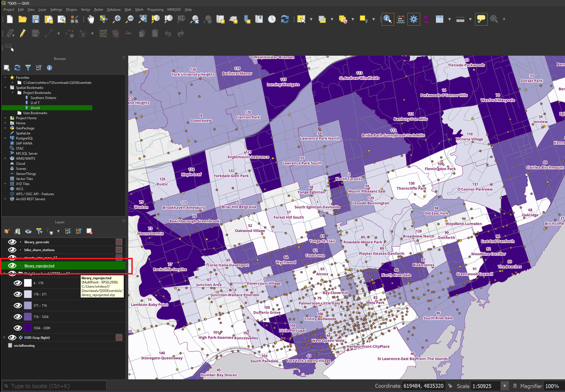The height and width of the screenshot is (392, 565).
Task: Create a new project blank page icon
Action: (10, 19)
